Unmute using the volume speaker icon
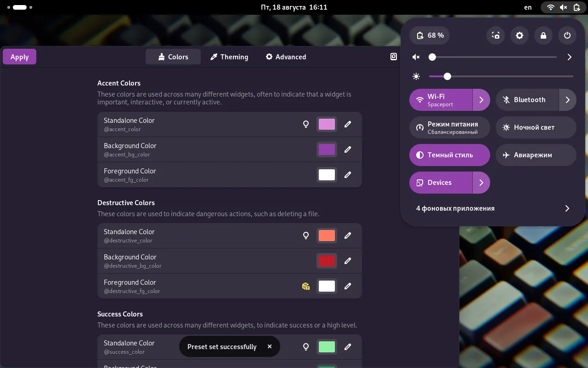The width and height of the screenshot is (588, 368). pos(416,57)
